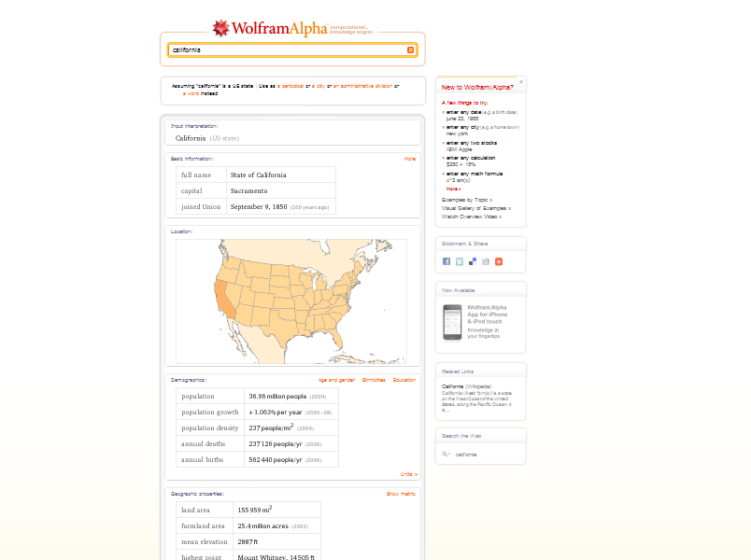Click the orange compute button in search box
The image size is (751, 560).
[410, 49]
